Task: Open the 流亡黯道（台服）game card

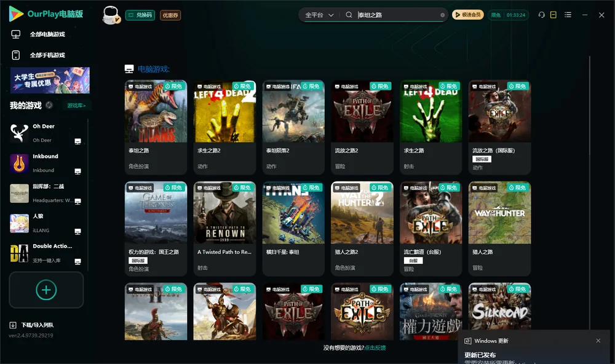Action: pos(430,229)
